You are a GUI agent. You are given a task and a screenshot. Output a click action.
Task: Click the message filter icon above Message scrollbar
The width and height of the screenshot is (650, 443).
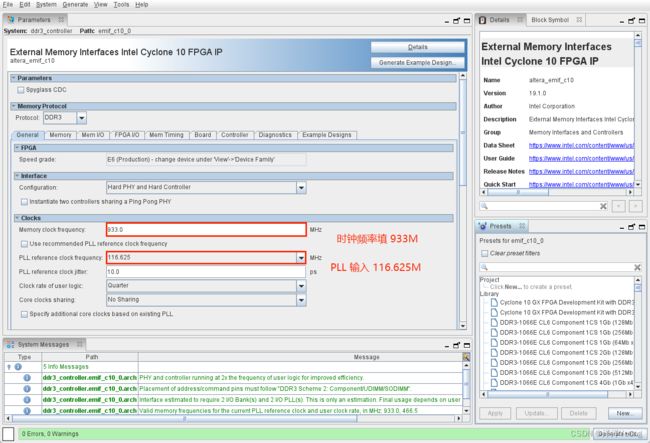coord(466,357)
